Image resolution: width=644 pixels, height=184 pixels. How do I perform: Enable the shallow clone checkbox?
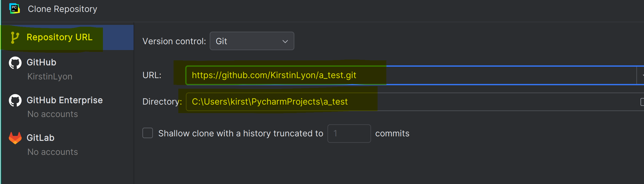[148, 133]
